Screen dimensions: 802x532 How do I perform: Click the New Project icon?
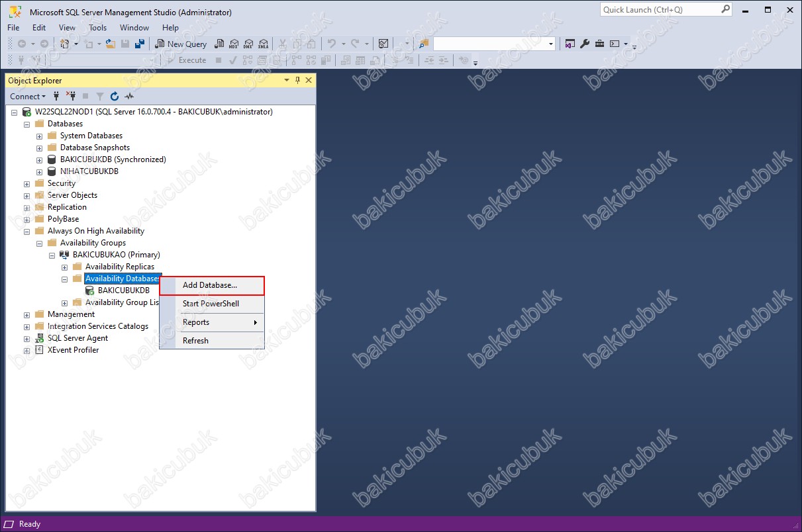click(64, 44)
